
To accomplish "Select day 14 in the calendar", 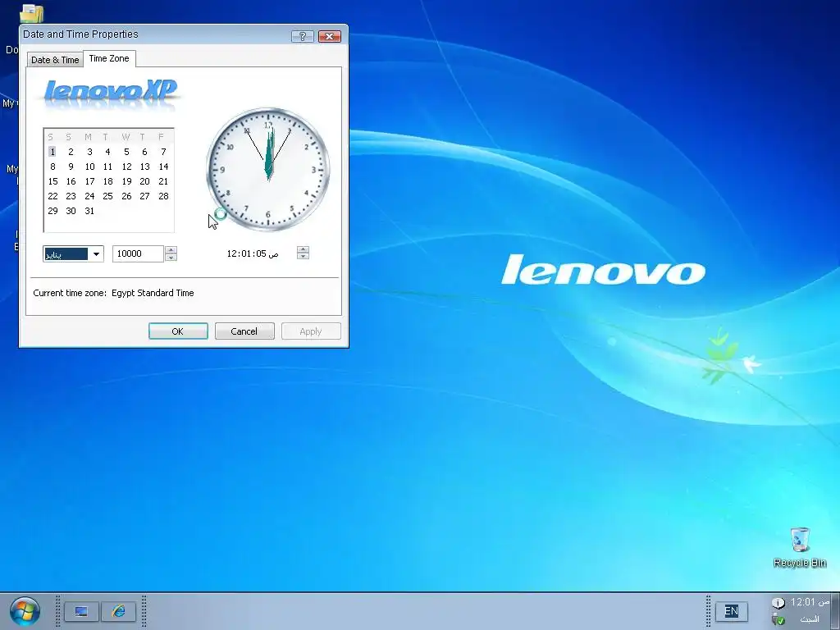I will (x=163, y=167).
